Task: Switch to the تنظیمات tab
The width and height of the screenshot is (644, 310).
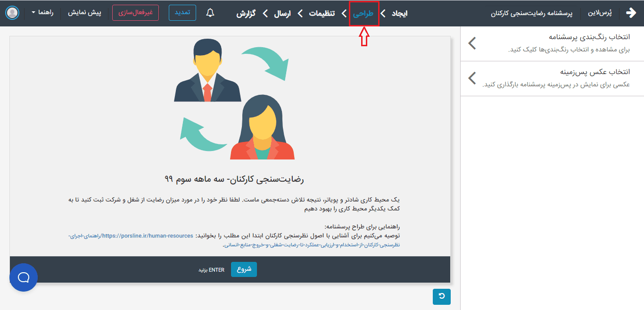Action: 322,13
